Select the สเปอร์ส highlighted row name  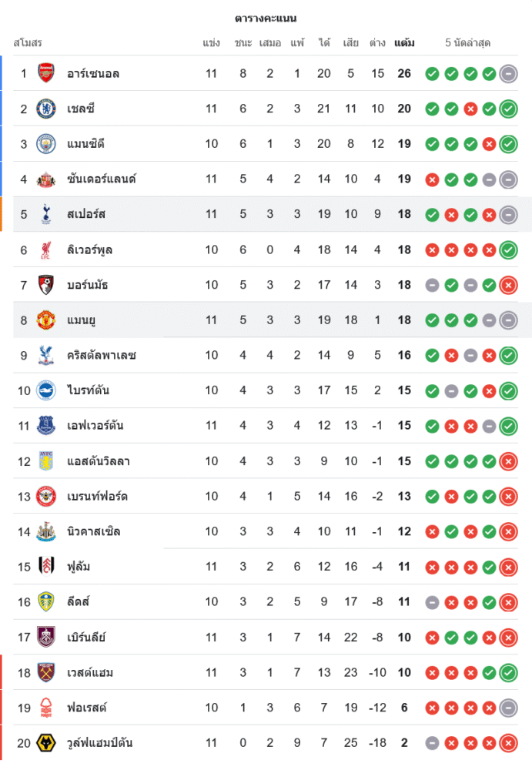pos(86,214)
